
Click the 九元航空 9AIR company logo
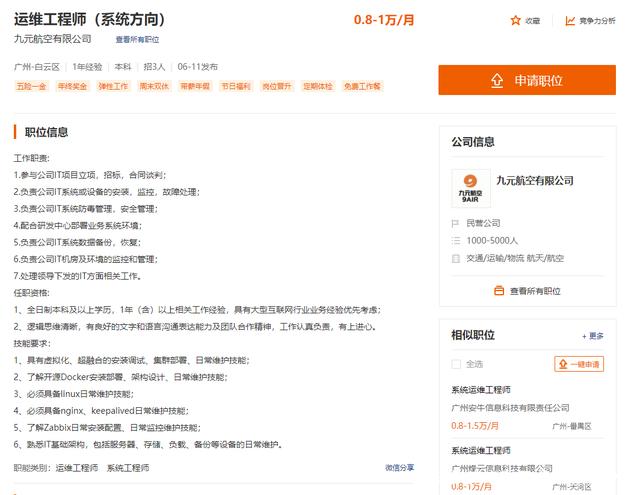471,189
